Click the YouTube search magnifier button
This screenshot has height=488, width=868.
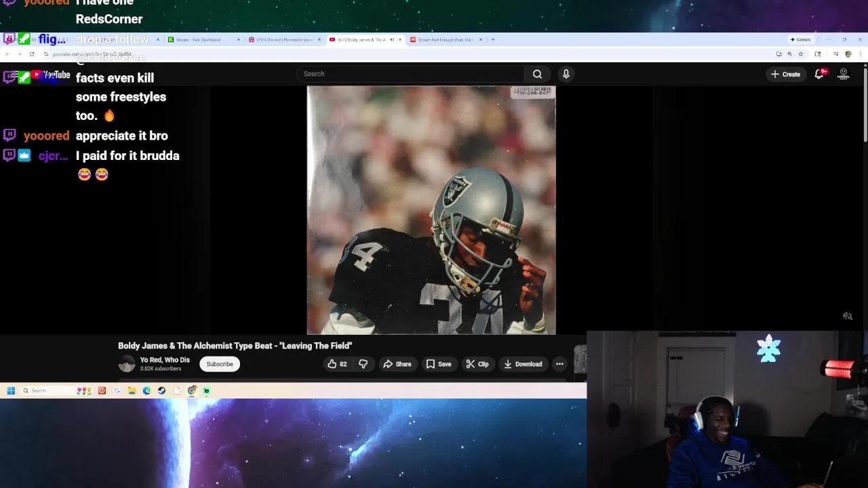tap(537, 74)
